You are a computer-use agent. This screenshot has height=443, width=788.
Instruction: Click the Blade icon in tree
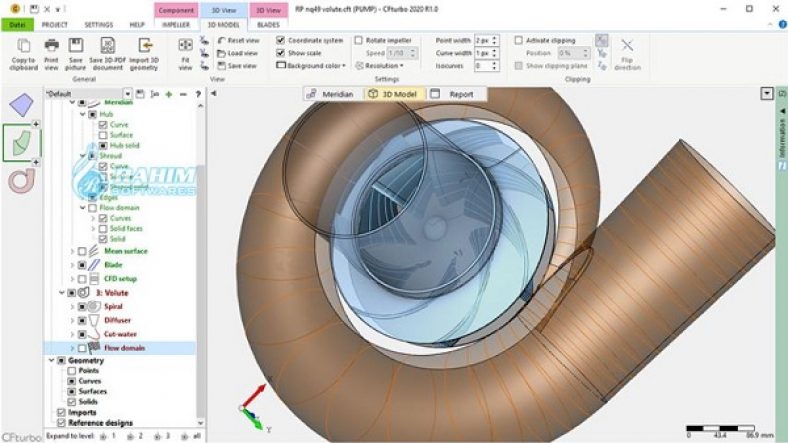tap(94, 265)
